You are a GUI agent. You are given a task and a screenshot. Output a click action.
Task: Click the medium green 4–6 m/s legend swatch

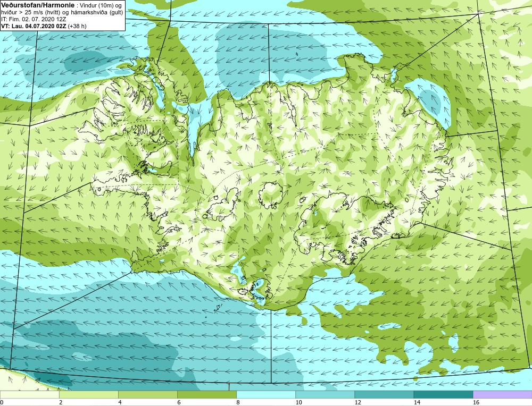click(x=147, y=394)
